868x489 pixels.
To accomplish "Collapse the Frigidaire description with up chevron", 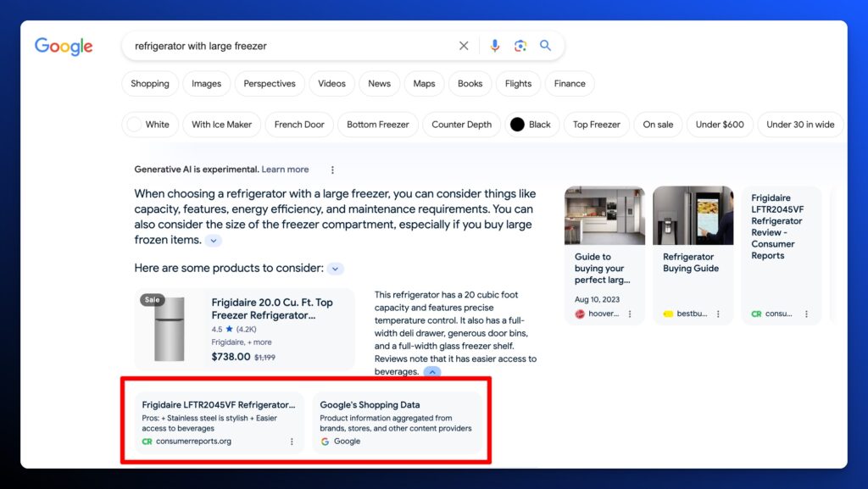I will coord(432,372).
